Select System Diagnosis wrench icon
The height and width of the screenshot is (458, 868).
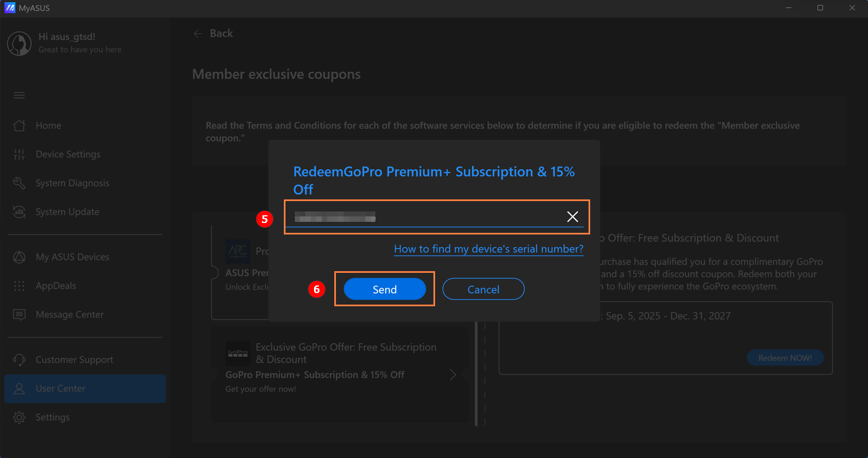click(19, 183)
